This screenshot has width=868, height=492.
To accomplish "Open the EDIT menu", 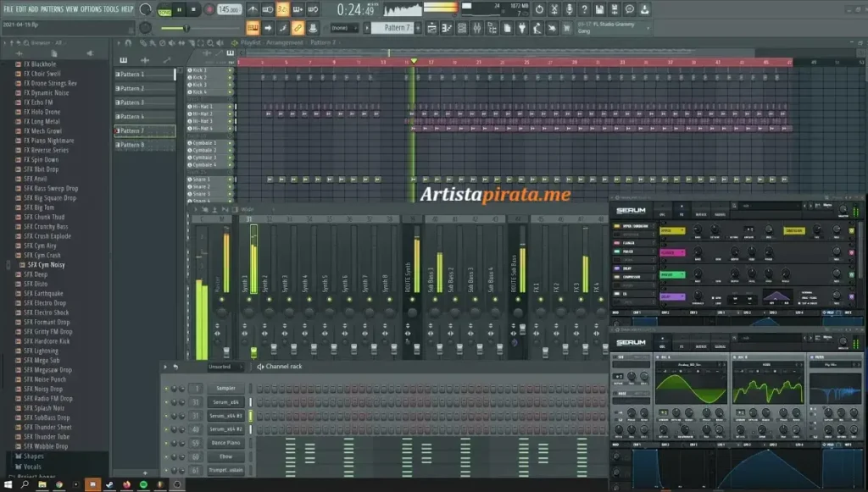I will 21,8.
